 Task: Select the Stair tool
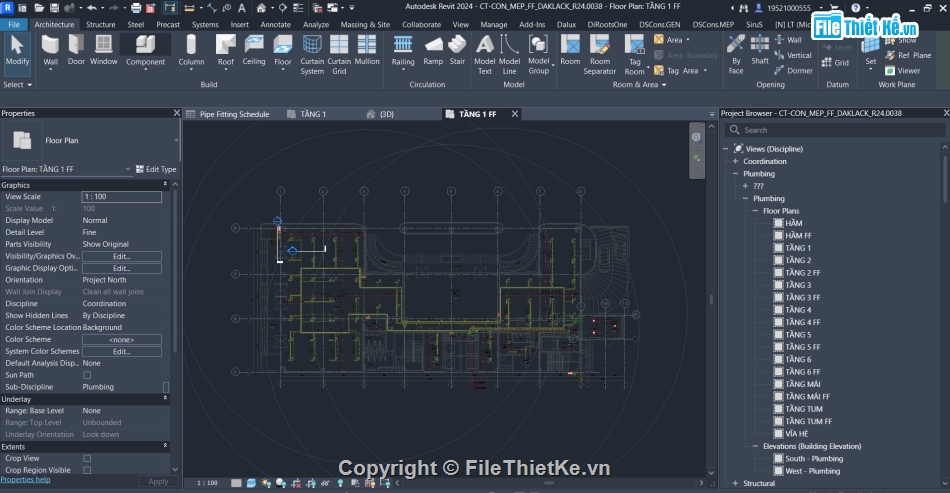tap(457, 51)
